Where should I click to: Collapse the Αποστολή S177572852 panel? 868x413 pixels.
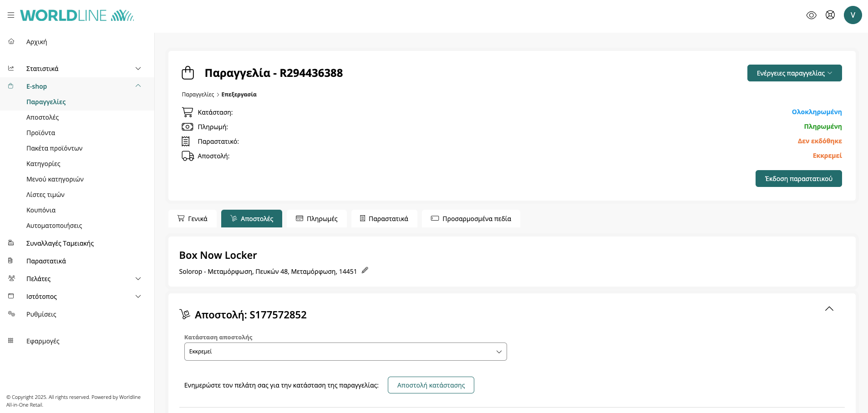point(829,309)
